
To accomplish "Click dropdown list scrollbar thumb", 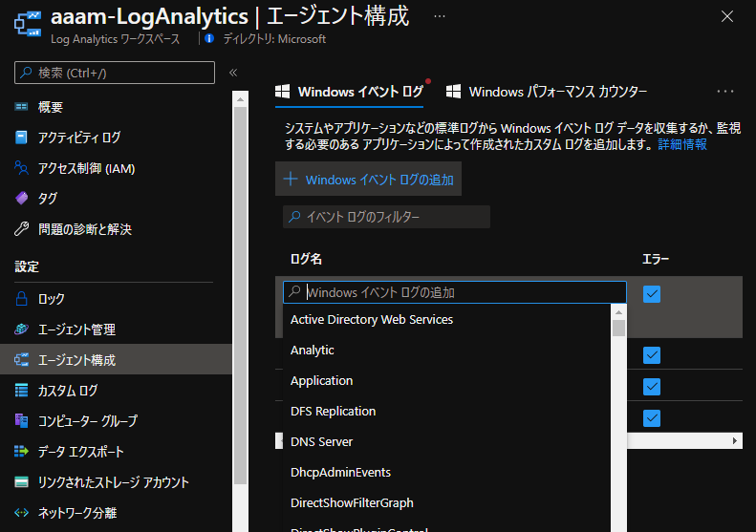I will (618, 329).
